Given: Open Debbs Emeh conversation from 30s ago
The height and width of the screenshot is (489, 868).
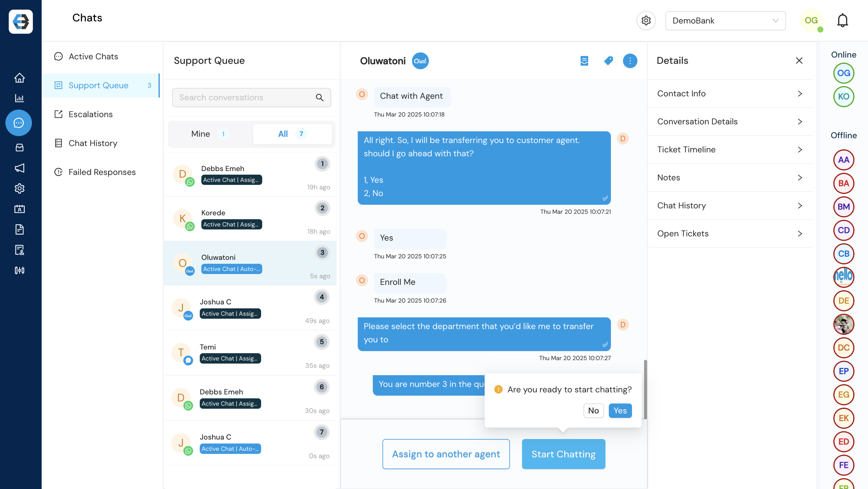Looking at the screenshot, I should 250,398.
